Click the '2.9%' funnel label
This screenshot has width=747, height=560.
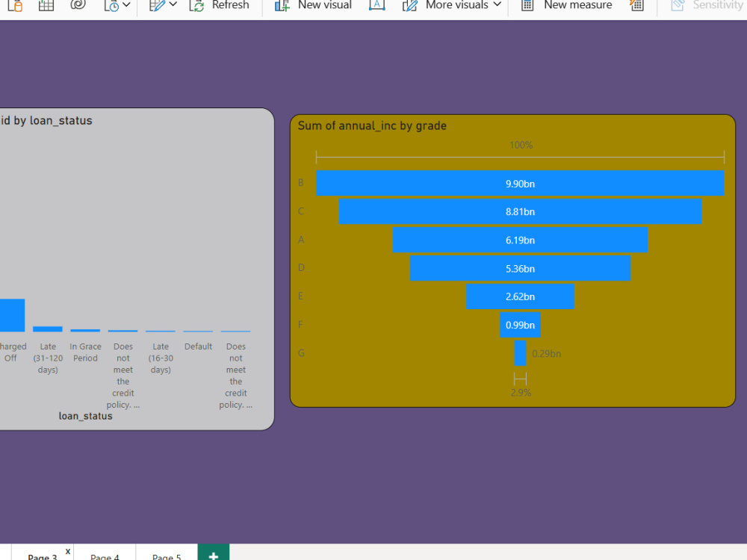(x=521, y=393)
